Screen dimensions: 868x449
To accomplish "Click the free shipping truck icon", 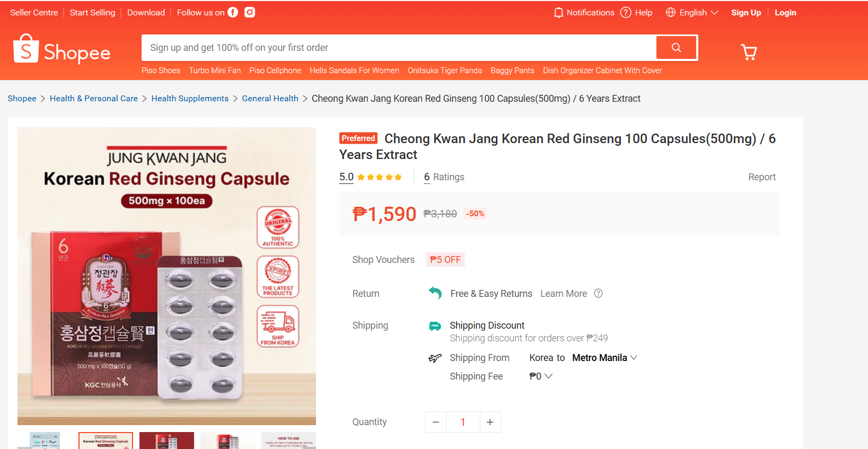I will pyautogui.click(x=435, y=326).
